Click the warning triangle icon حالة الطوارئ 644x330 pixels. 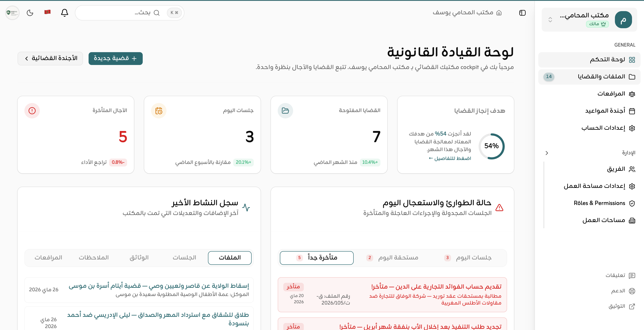coord(499,208)
